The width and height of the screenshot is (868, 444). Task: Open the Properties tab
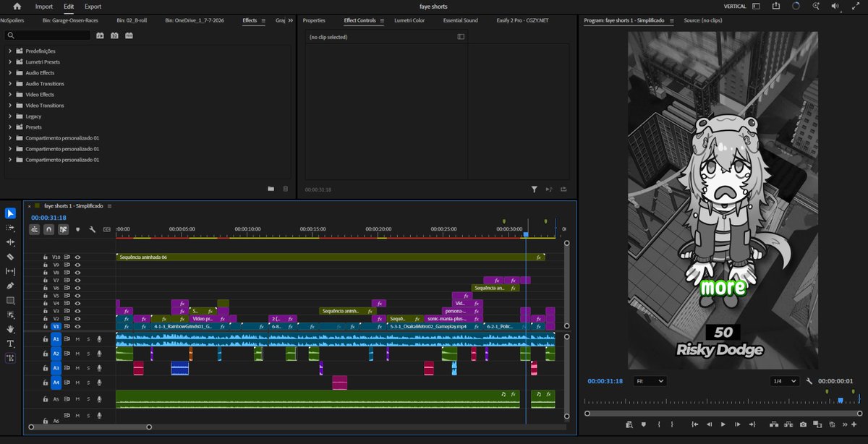tap(314, 20)
